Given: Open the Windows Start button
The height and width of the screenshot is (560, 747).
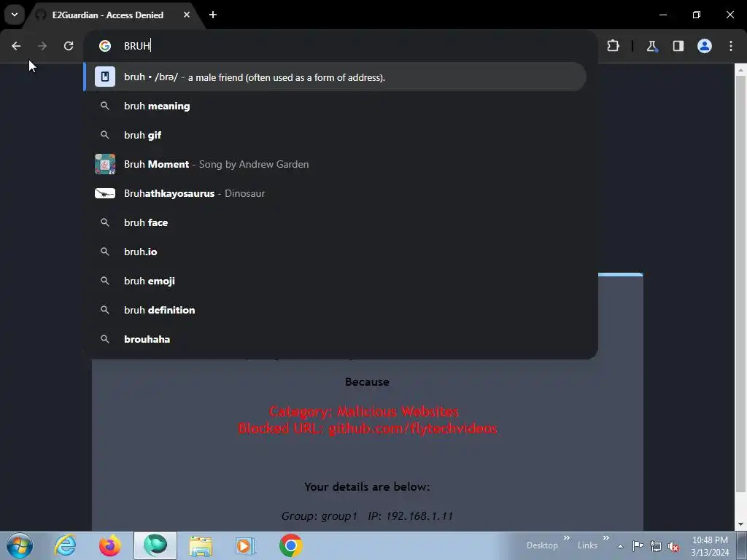Looking at the screenshot, I should [20, 545].
